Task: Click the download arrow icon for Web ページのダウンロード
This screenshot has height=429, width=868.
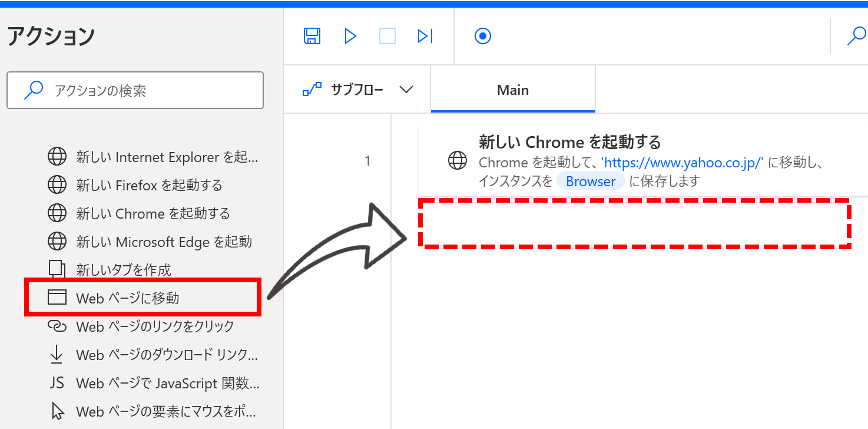Action: [57, 354]
